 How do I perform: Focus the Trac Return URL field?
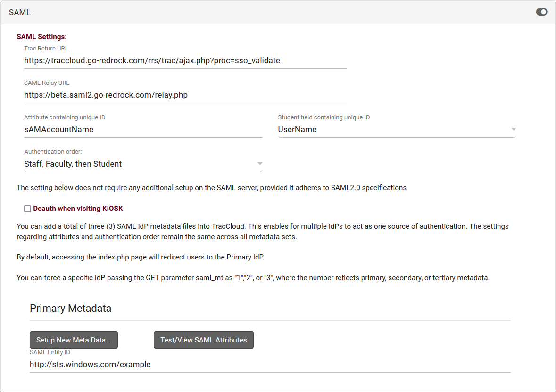(185, 60)
